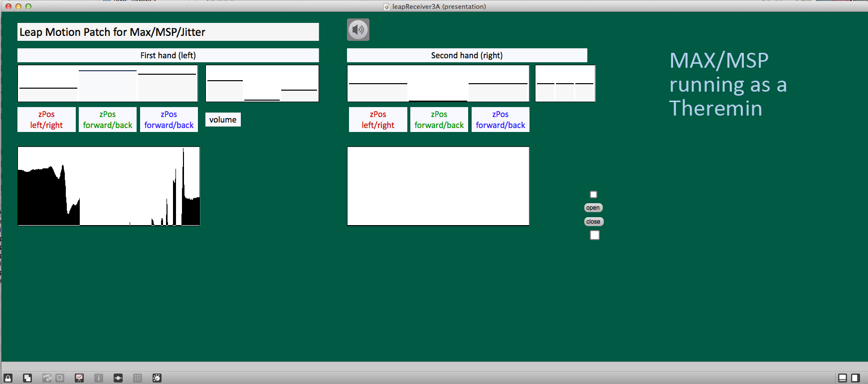Open patcher windows overlapping-squares icon
Image resolution: width=868 pixels, height=384 pixels.
click(x=27, y=378)
